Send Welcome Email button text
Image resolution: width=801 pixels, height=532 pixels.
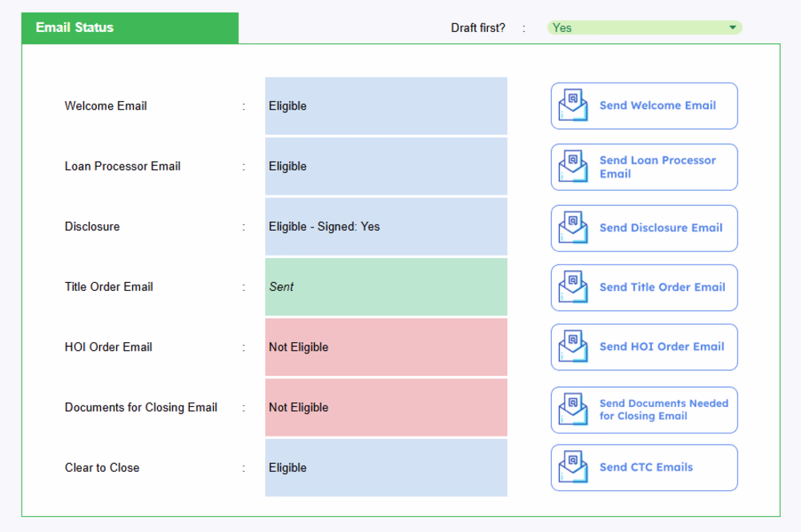point(658,105)
